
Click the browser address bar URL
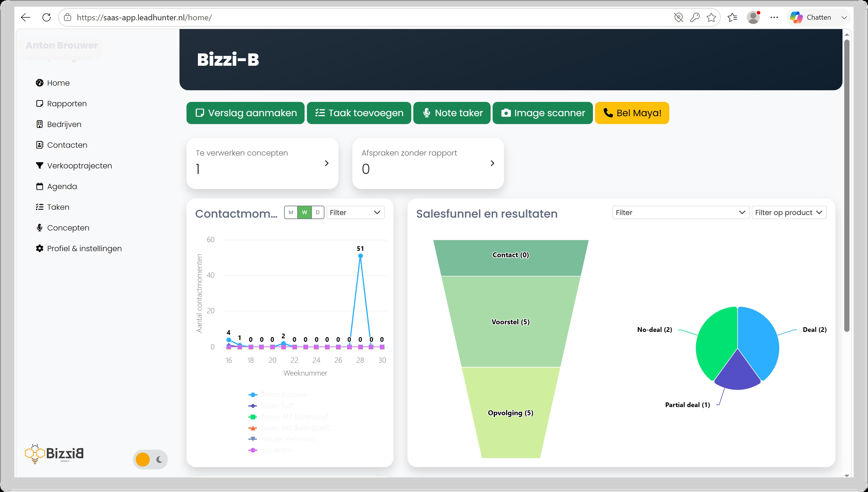point(144,18)
